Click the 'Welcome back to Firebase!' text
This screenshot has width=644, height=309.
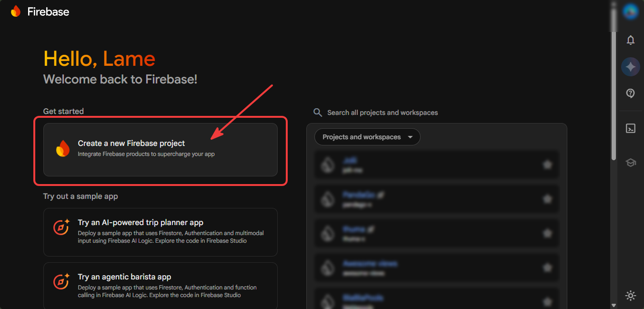point(120,79)
